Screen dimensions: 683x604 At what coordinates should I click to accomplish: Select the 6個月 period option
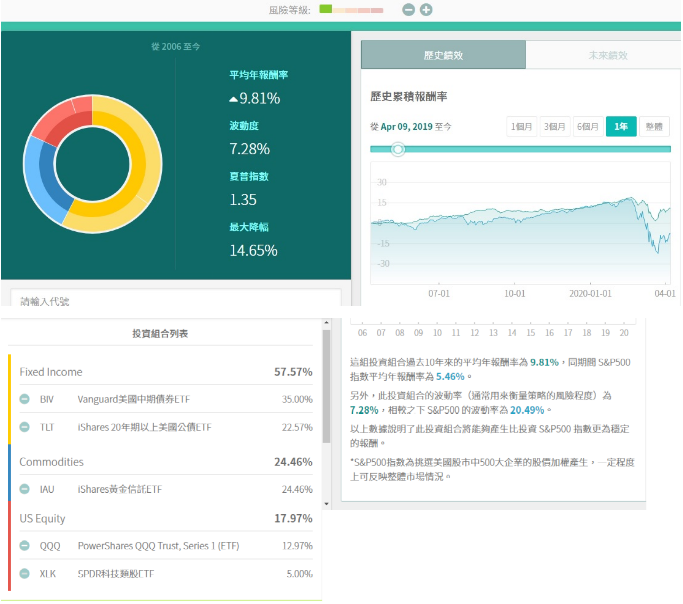588,126
